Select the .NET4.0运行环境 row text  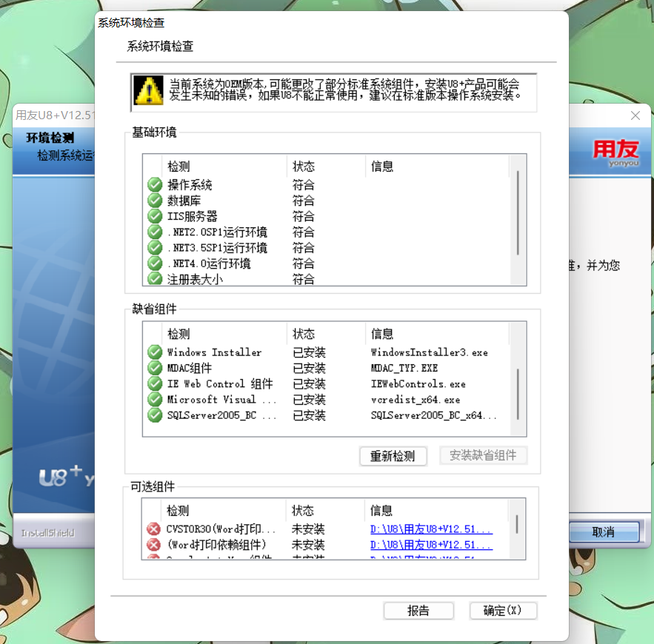(x=209, y=264)
